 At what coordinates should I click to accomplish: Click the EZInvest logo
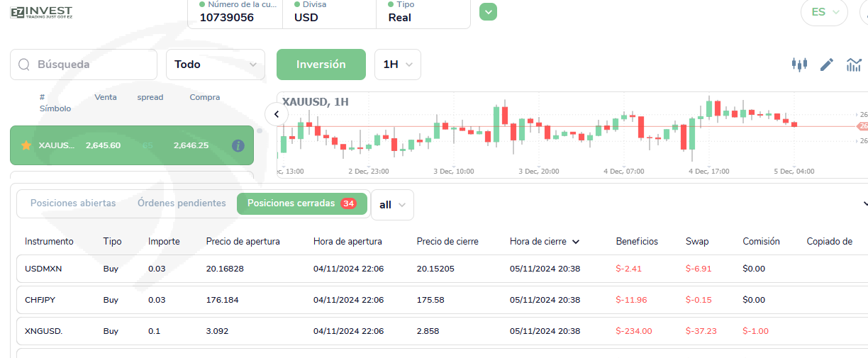click(41, 12)
